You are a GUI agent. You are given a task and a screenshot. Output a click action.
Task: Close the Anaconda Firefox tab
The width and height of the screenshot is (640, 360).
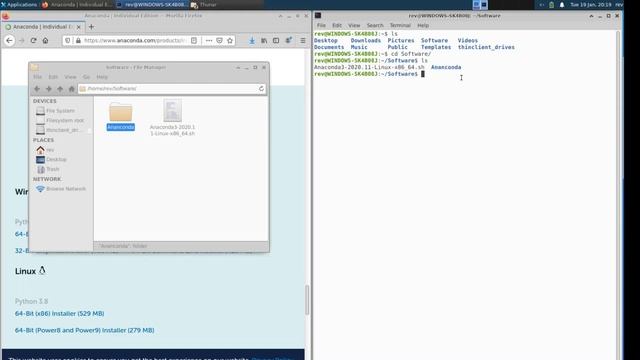pos(79,27)
